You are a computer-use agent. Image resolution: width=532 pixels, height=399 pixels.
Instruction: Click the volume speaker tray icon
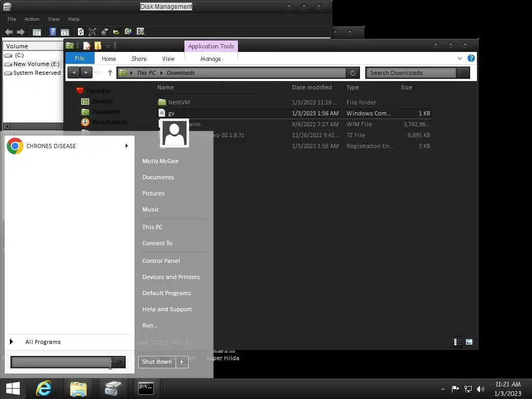(481, 389)
